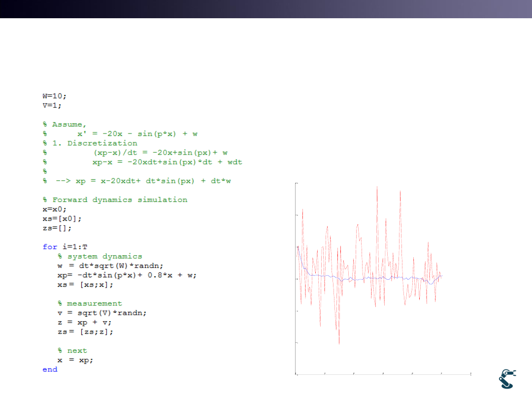Click the 'x = xp;' assignment line
Image resolution: width=532 pixels, height=399 pixels.
tap(75, 360)
